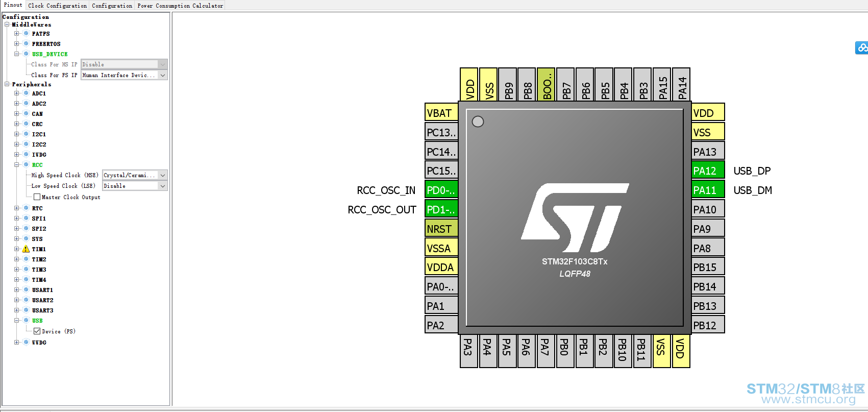Open the Low Speed Clock (LSE) dropdown
Screen dimensions: 868x412
(x=135, y=186)
